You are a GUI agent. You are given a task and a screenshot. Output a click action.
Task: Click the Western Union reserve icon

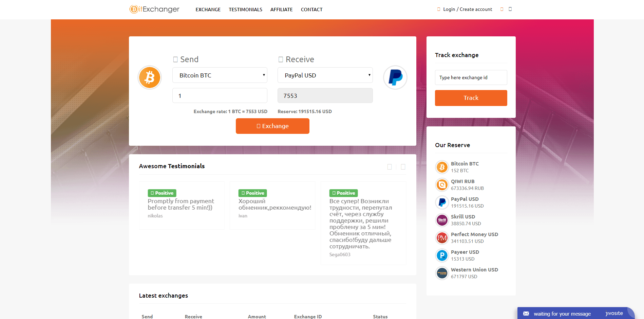(442, 273)
